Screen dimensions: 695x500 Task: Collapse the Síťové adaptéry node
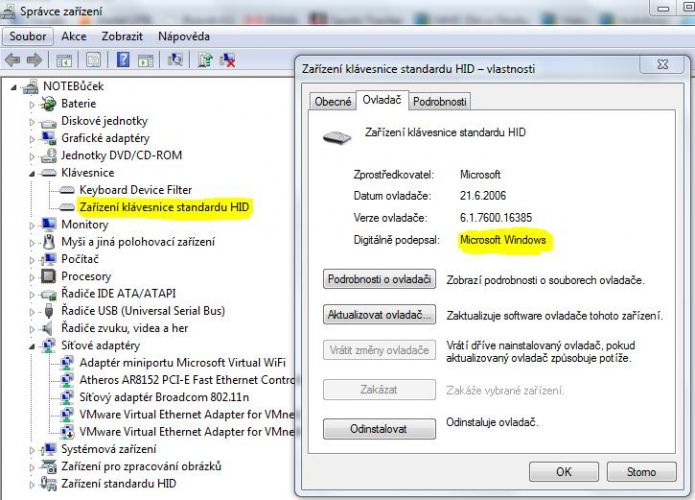tap(32, 347)
